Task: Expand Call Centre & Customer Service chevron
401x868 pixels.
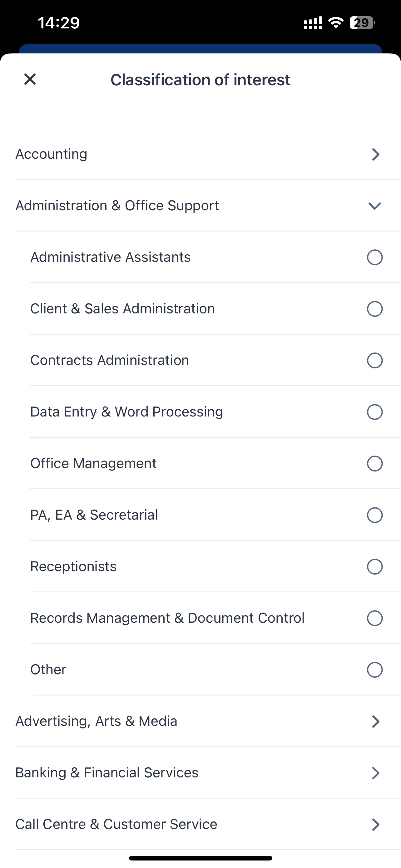Action: (375, 824)
